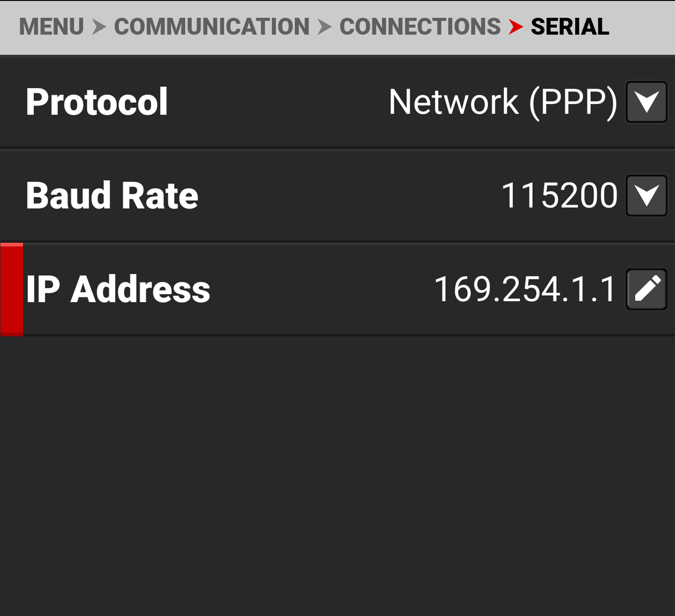Click the red highlight bar beside IP Address
This screenshot has height=616, width=675.
pyautogui.click(x=12, y=289)
